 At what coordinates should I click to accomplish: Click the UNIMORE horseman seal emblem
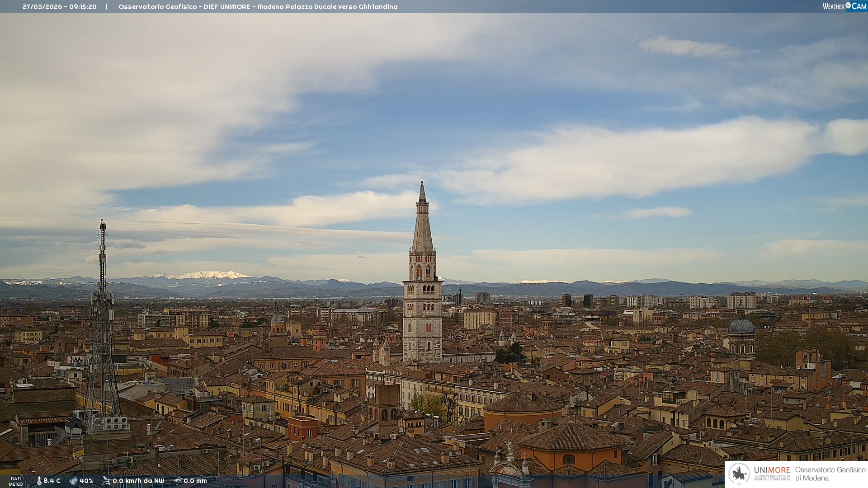pos(739,474)
